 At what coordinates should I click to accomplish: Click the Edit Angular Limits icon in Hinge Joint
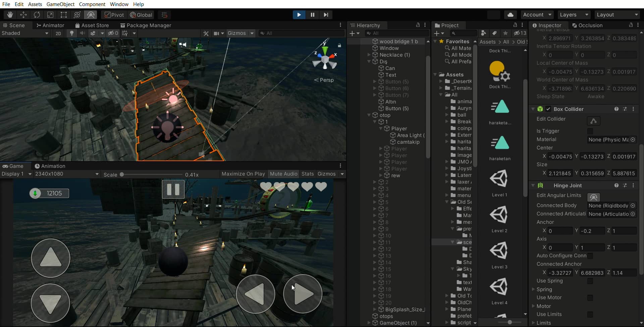(593, 197)
